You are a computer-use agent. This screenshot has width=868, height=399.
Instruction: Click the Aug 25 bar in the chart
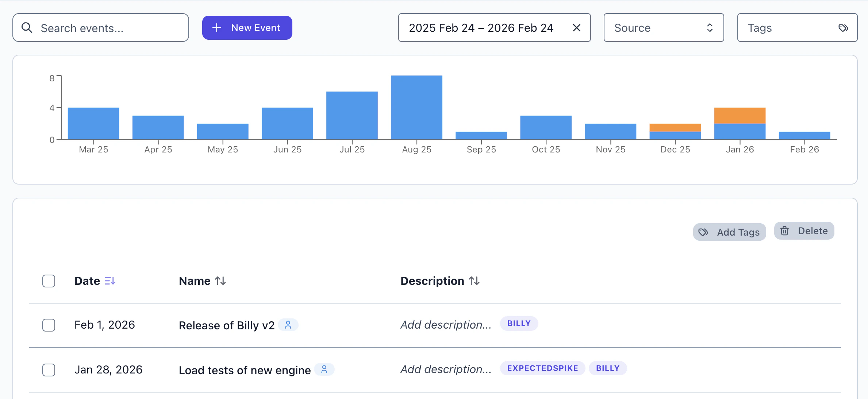click(x=416, y=108)
